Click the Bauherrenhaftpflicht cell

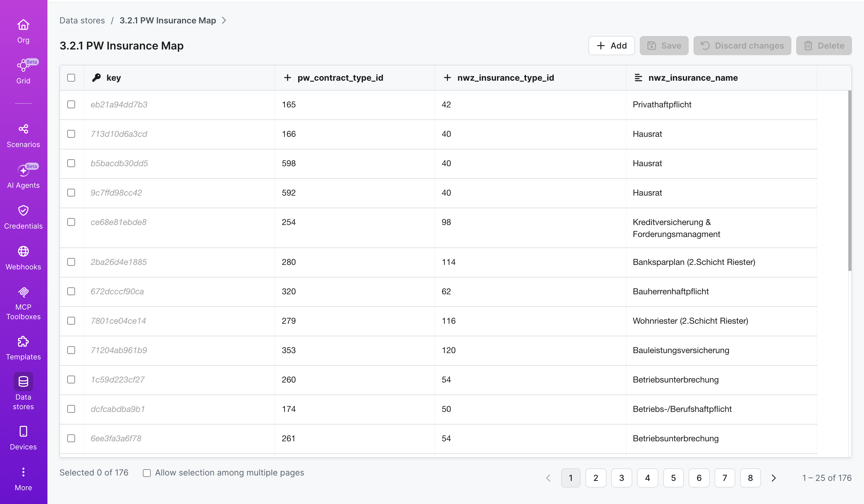721,292
